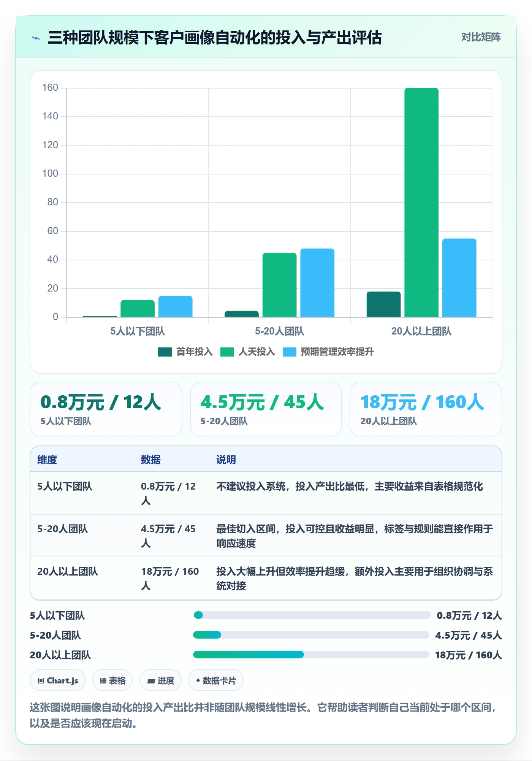The image size is (532, 761).
Task: Click the 数据 table column header
Action: 151,460
